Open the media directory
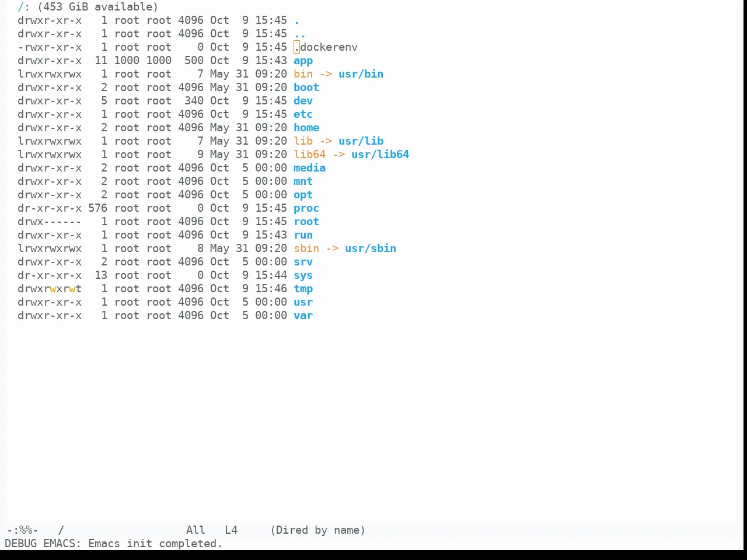The image size is (747, 560). [309, 168]
